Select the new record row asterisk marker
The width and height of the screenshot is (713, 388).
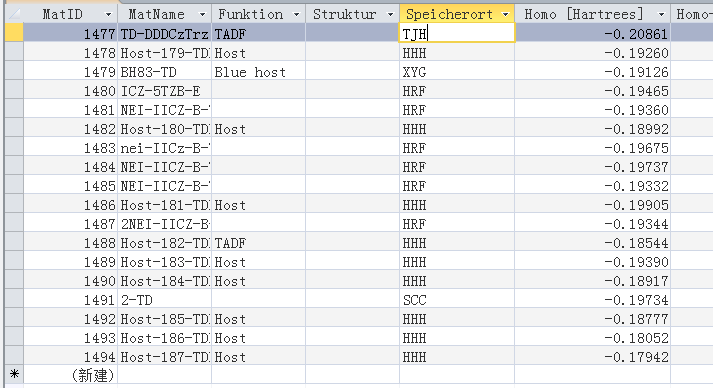point(14,374)
